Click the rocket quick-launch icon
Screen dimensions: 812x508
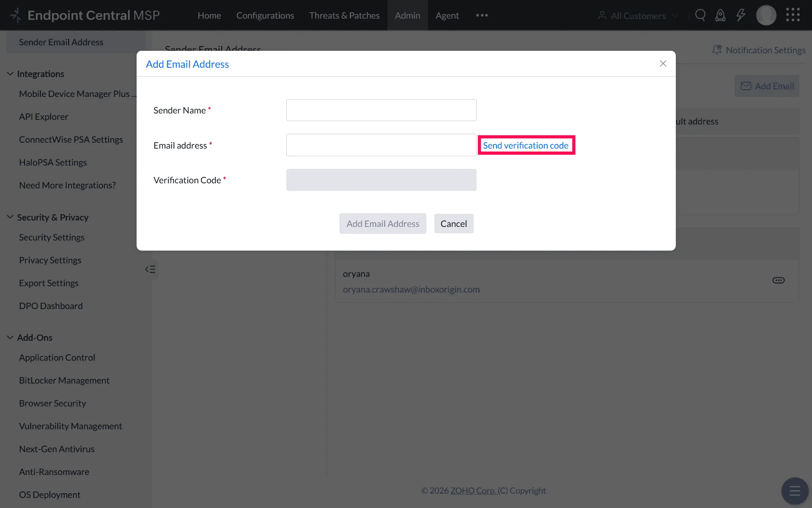[720, 16]
